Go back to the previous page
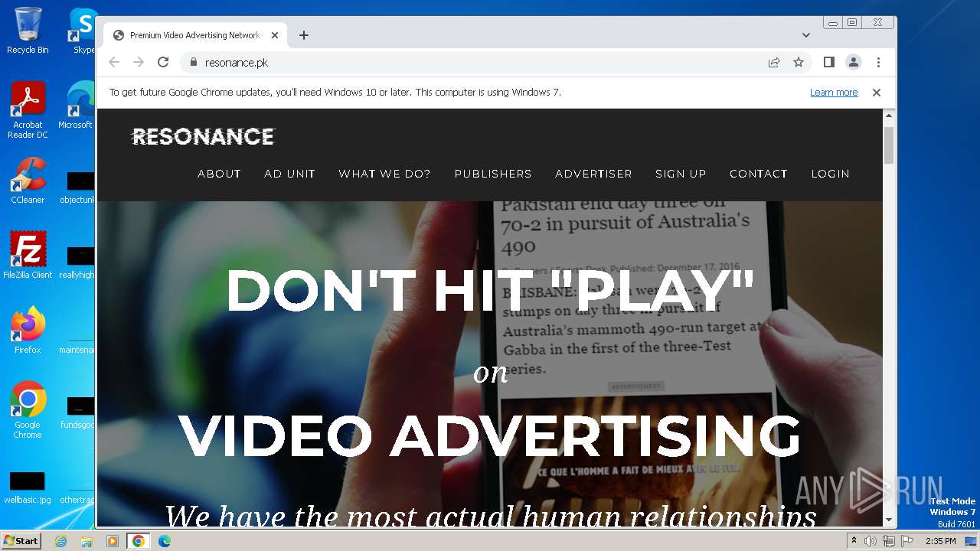Viewport: 980px width, 551px height. tap(114, 63)
